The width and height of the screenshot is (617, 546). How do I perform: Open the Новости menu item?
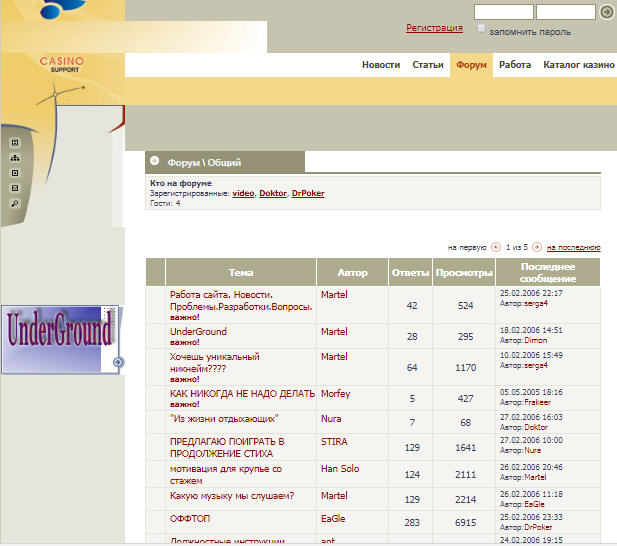click(x=381, y=65)
